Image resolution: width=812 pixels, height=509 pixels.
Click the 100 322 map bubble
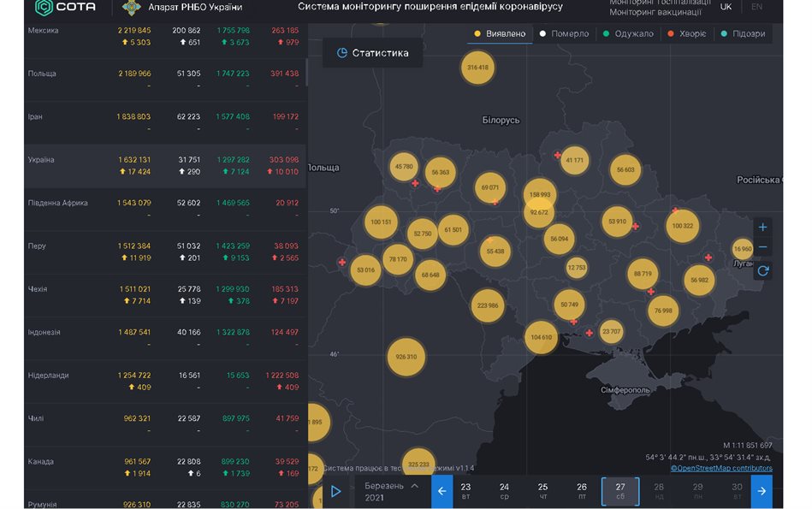pyautogui.click(x=683, y=226)
